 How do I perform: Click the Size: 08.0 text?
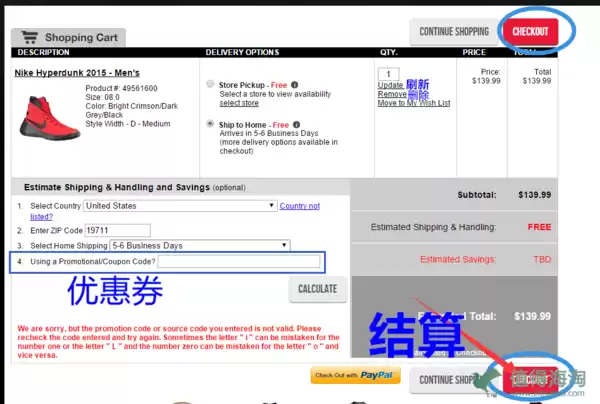[x=103, y=97]
